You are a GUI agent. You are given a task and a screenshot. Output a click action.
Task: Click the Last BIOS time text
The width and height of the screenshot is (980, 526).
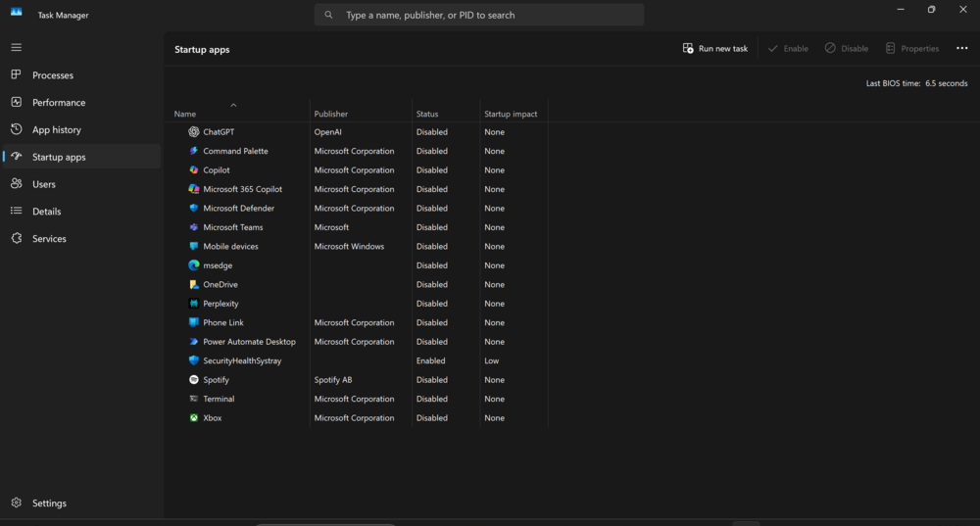916,83
